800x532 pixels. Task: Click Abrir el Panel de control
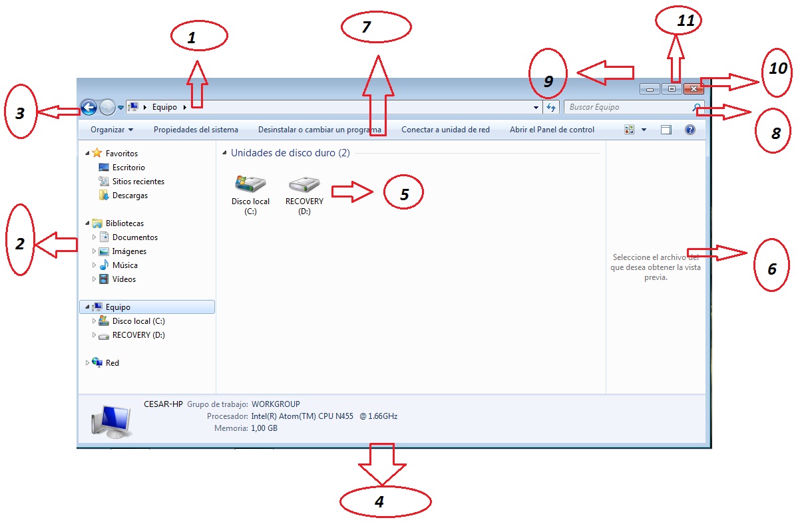[552, 130]
